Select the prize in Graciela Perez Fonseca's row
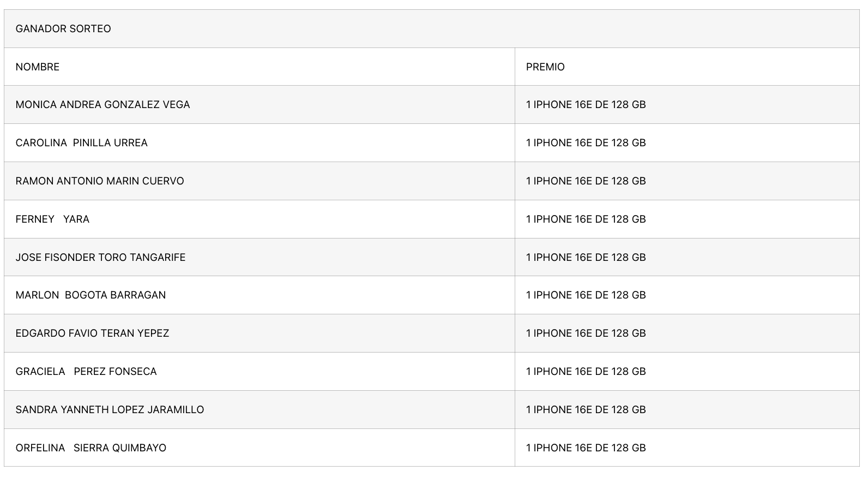Screen dimensions: 868x477 (586, 372)
